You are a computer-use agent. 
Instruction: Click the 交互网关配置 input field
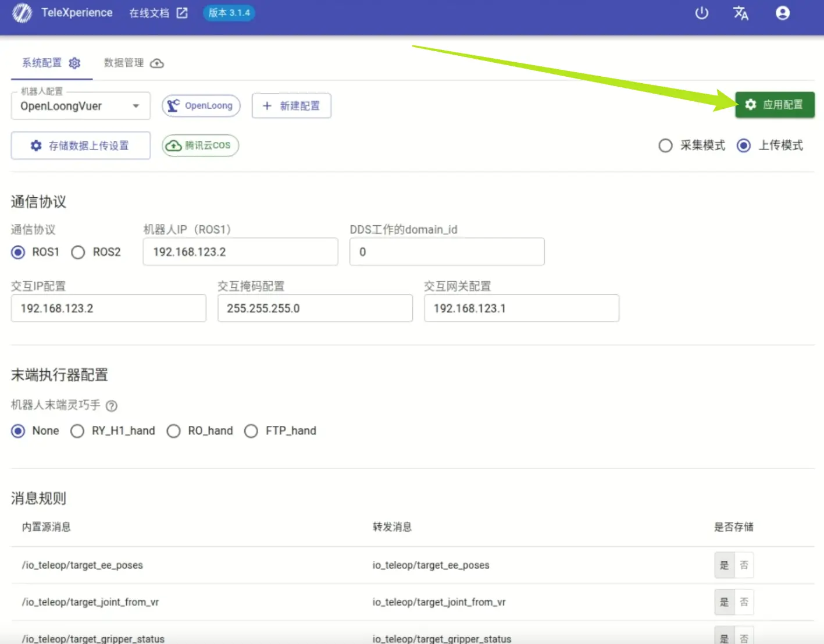522,308
